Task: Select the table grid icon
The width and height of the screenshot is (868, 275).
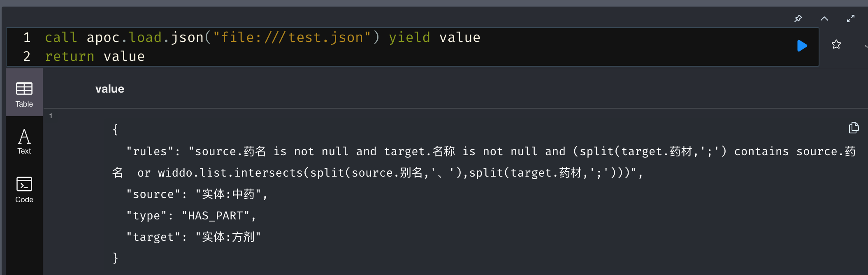Action: [x=24, y=89]
